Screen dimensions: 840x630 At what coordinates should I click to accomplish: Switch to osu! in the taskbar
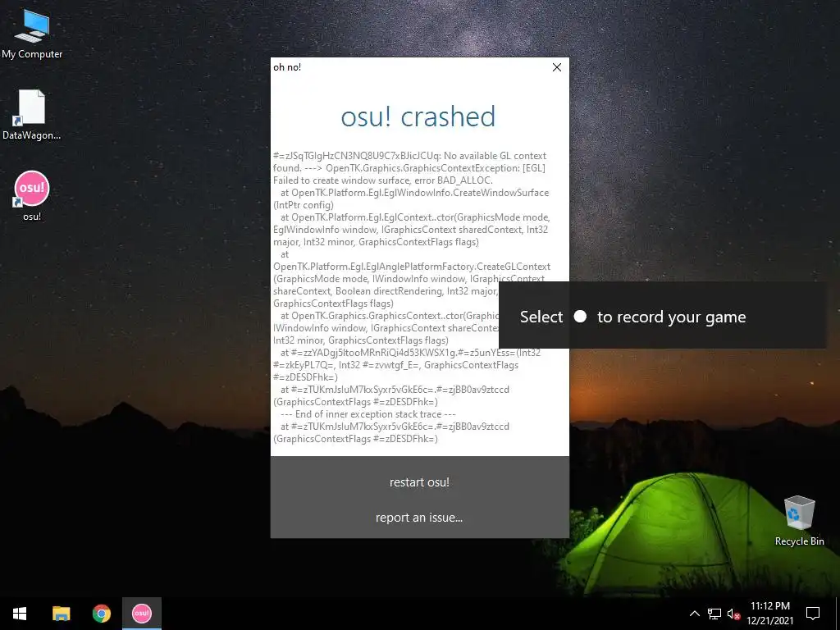coord(142,614)
